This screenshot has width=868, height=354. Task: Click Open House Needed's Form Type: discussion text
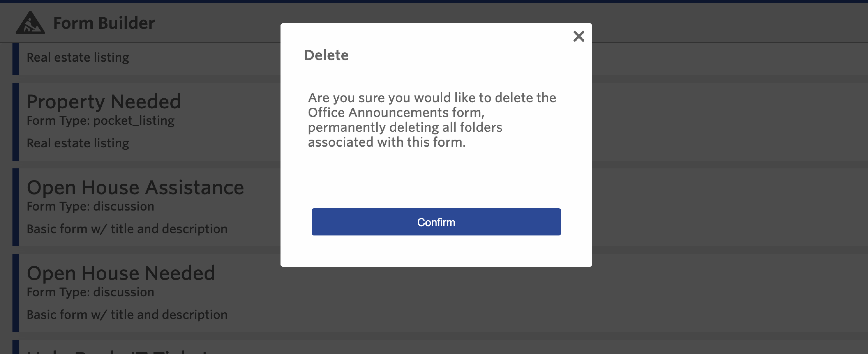click(x=90, y=292)
